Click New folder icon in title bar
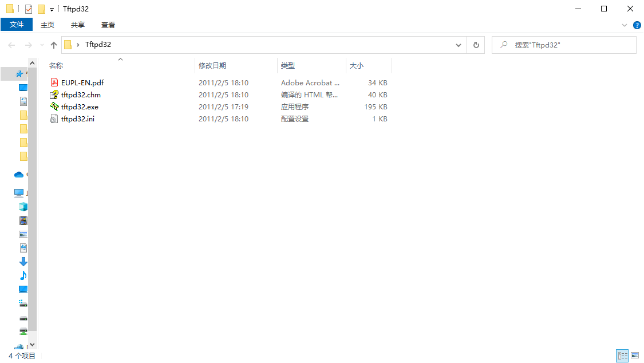This screenshot has width=644, height=363. pos(41,9)
